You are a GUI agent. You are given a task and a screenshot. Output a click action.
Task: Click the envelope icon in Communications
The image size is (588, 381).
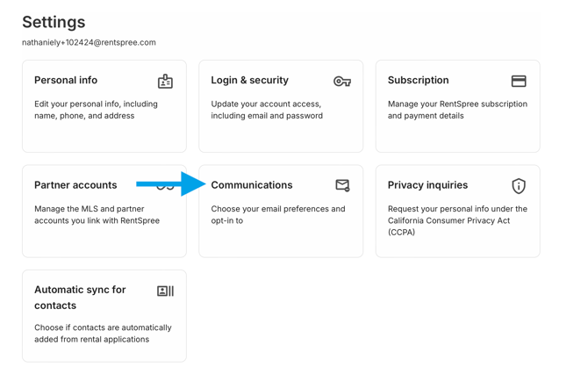coord(342,185)
